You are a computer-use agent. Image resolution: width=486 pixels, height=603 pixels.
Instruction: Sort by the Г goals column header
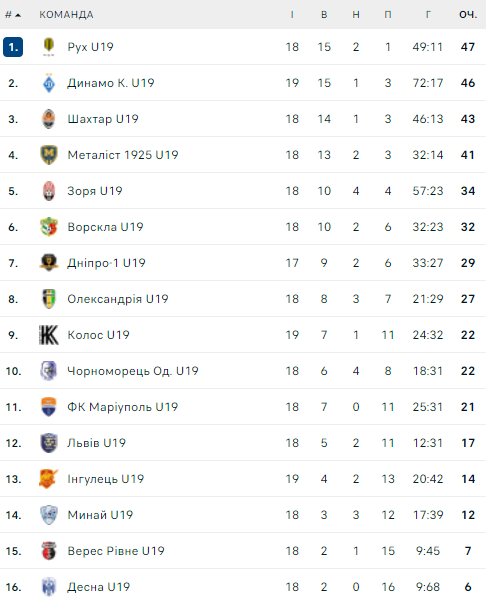pyautogui.click(x=428, y=15)
